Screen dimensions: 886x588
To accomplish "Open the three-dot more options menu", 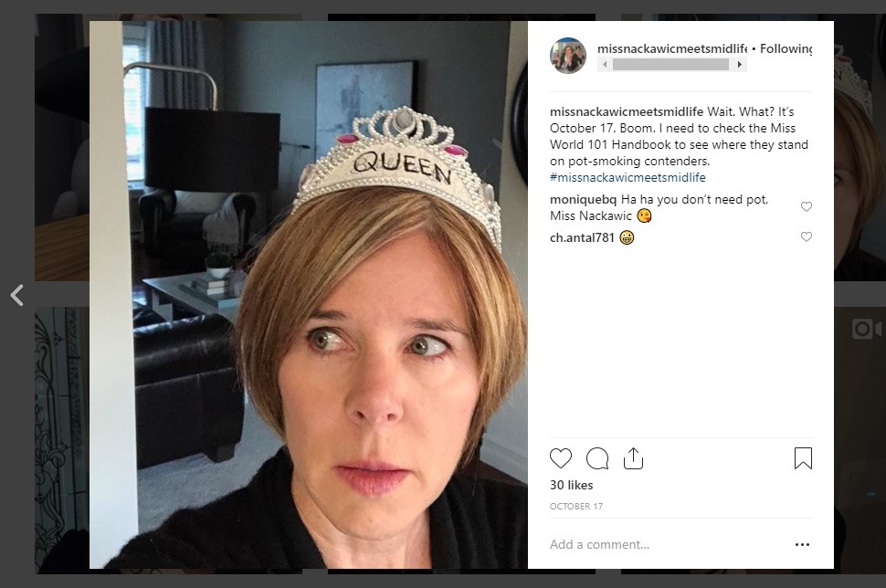I will [802, 545].
